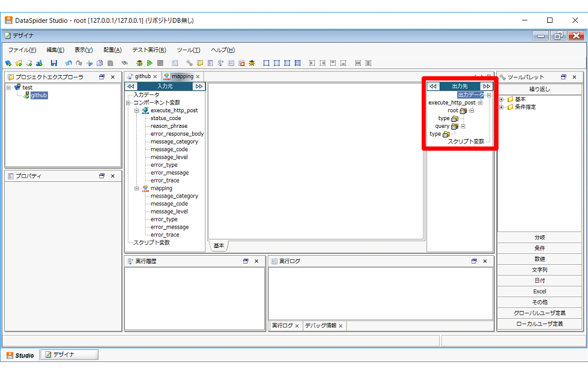Click the scissors Cut toolbar icon
Image resolution: width=588 pixels, height=374 pixels.
click(89, 63)
